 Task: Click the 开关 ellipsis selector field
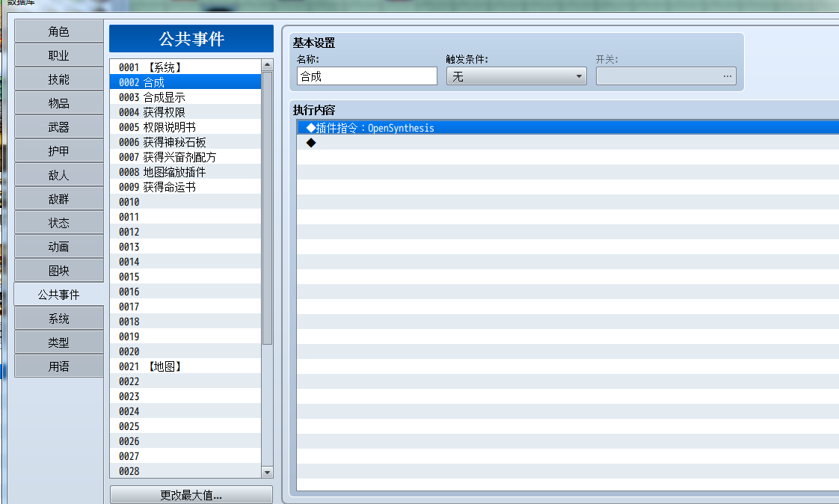point(666,76)
